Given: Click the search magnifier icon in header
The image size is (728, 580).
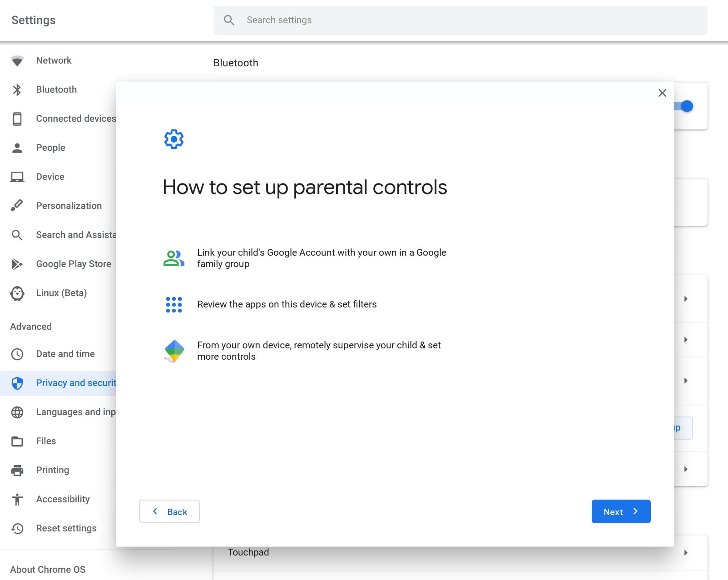Looking at the screenshot, I should click(229, 20).
